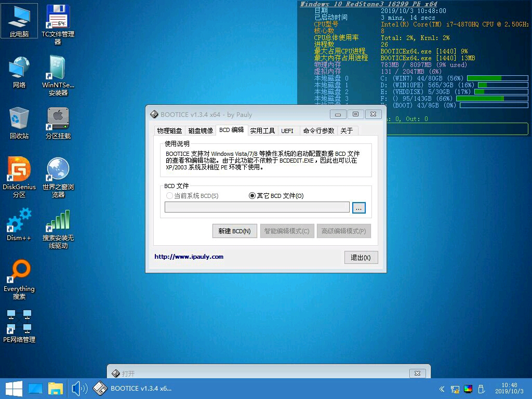The image size is (532, 399).
Task: Open PE网络管理 shortcut
Action: click(x=19, y=326)
